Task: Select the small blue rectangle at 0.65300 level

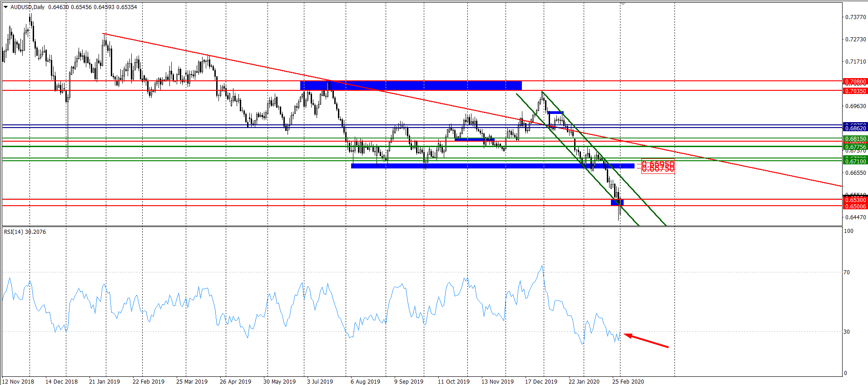Action: pyautogui.click(x=617, y=202)
